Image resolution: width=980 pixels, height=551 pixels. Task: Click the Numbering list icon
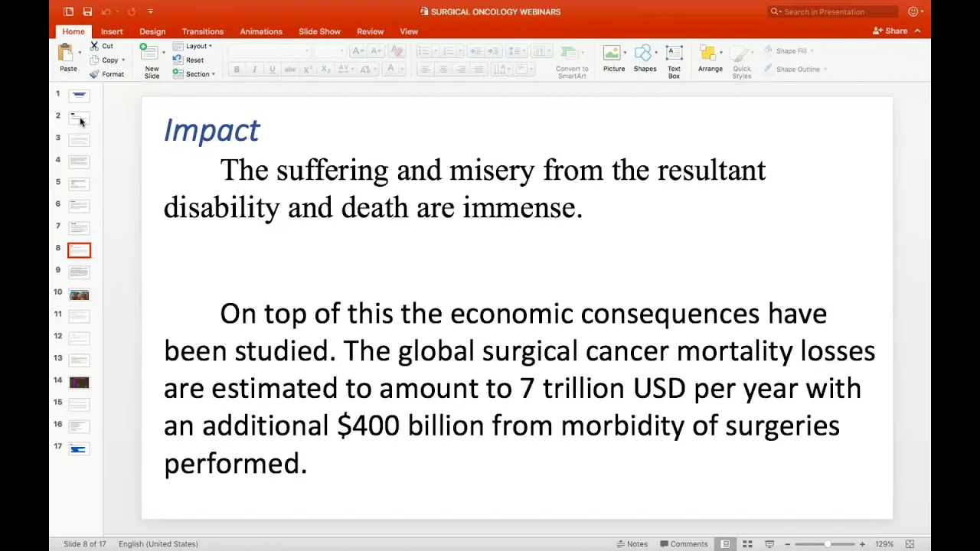(x=449, y=51)
